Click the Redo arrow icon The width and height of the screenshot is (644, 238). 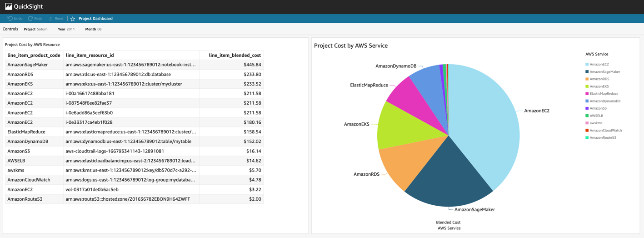pos(30,18)
